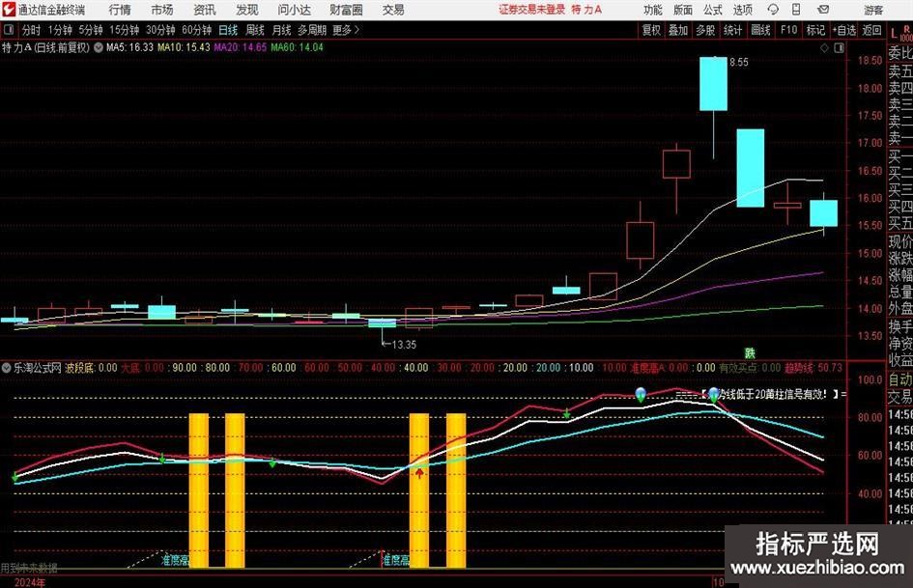The image size is (913, 588).
Task: Add the stock via +自选 button
Action: [x=844, y=30]
